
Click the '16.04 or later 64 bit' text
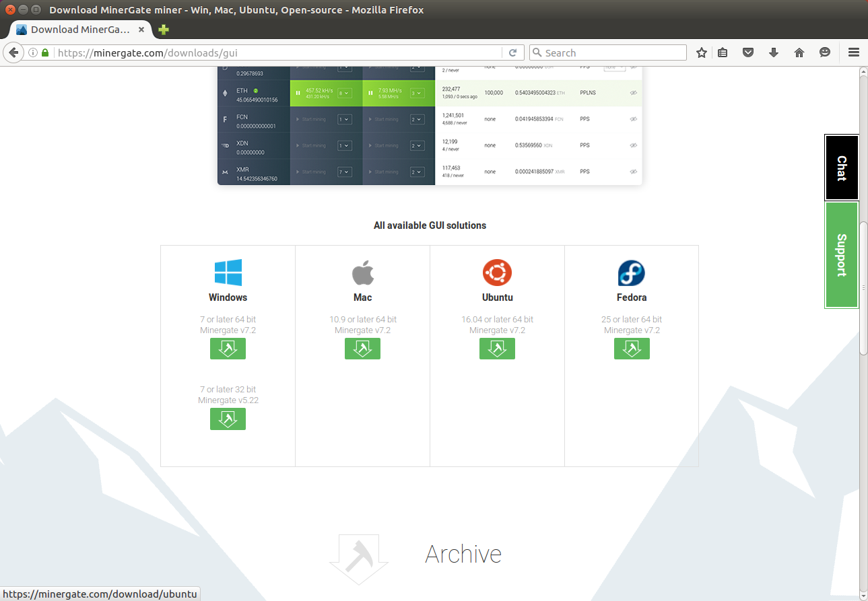497,319
